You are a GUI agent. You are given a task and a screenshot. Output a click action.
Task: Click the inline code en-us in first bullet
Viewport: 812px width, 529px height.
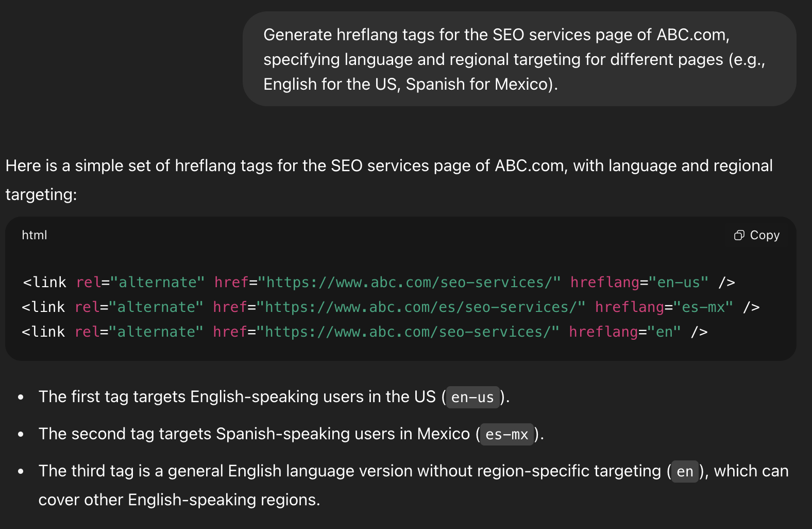point(472,397)
